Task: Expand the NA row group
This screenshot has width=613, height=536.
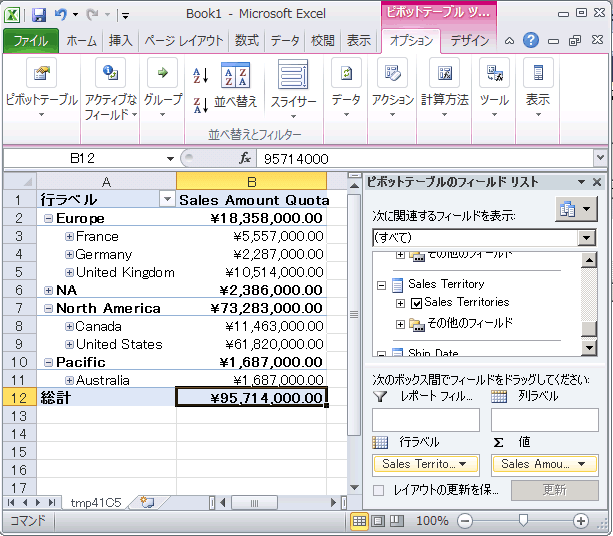Action: coord(48,290)
